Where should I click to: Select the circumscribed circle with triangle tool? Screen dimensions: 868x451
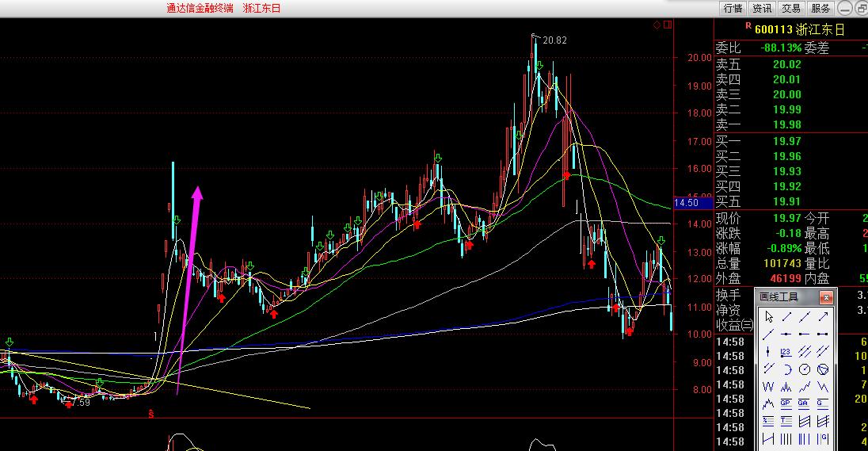pos(823,369)
